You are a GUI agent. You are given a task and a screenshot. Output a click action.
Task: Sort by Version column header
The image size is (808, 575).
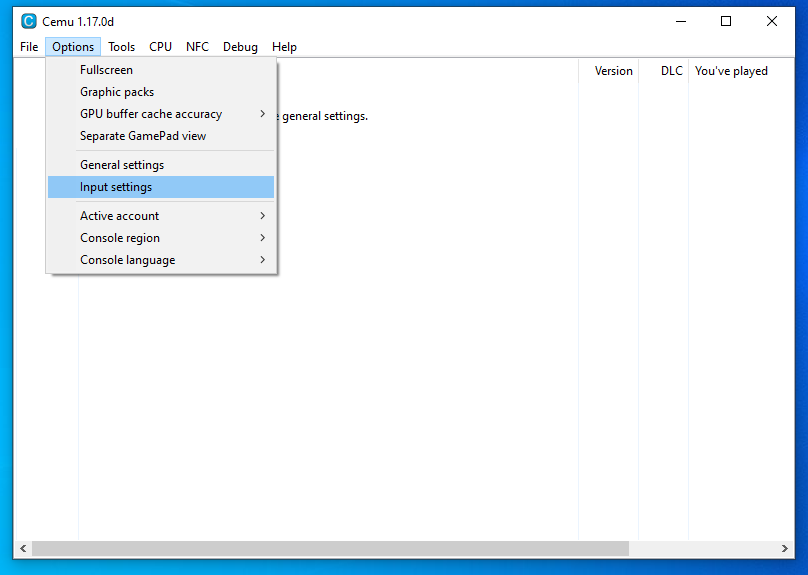click(x=609, y=71)
